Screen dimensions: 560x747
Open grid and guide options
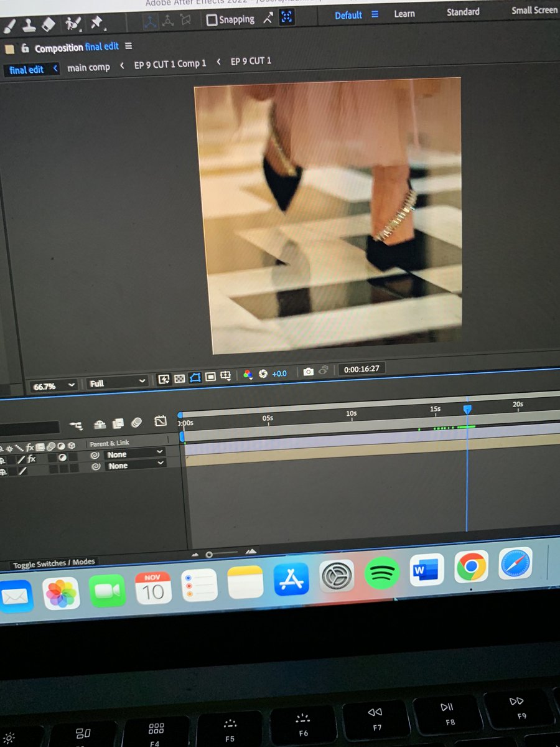pos(226,376)
